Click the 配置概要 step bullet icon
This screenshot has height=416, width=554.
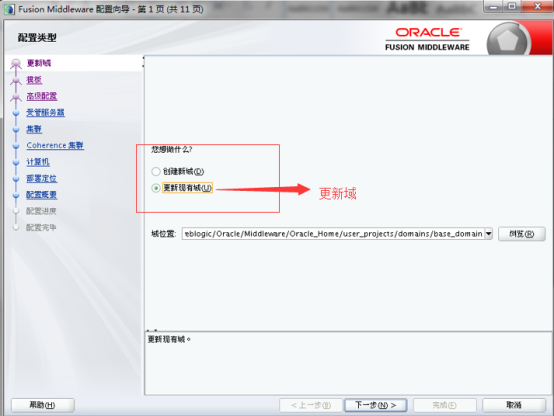point(16,195)
